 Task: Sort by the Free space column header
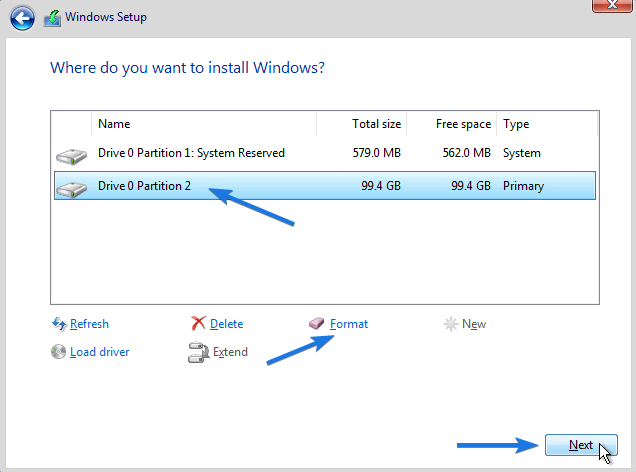click(451, 124)
